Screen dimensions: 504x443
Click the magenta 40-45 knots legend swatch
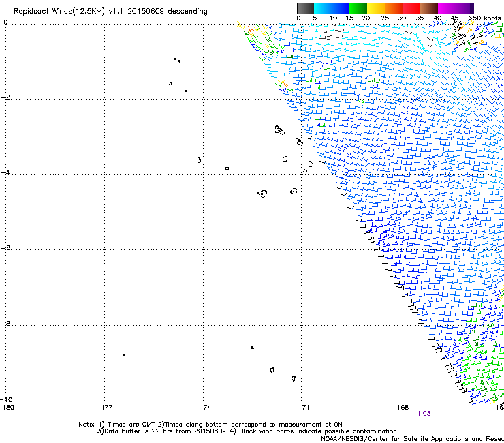pos(447,8)
